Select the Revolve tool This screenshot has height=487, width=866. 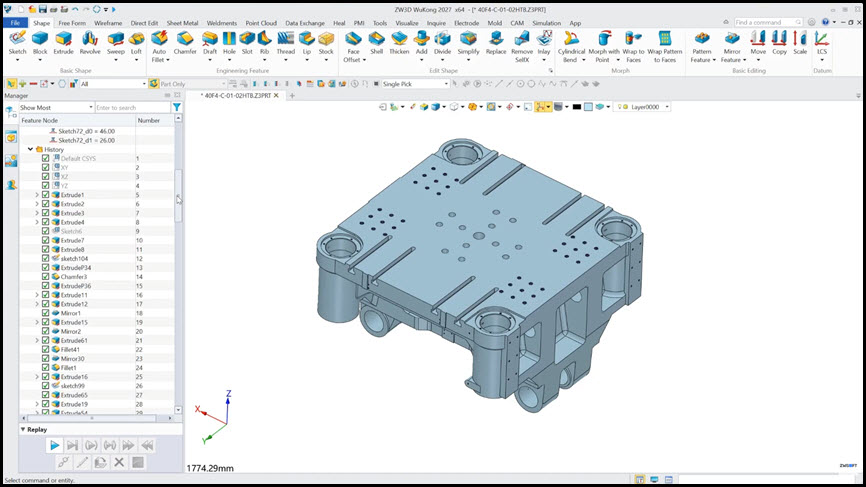(90, 43)
